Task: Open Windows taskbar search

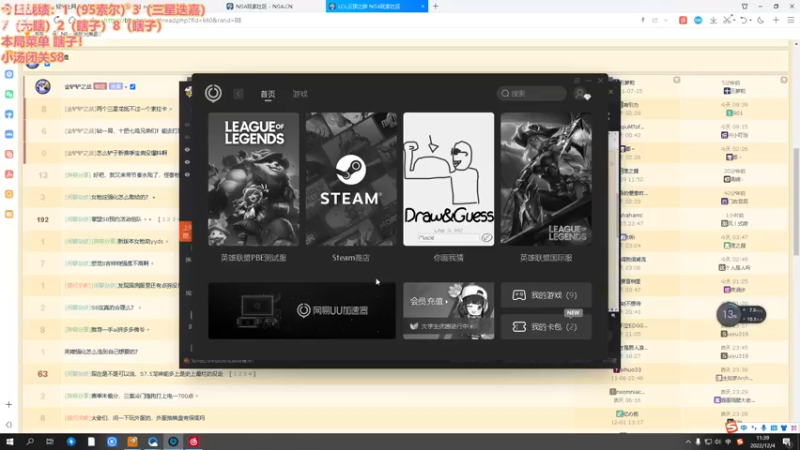Action: 30,442
